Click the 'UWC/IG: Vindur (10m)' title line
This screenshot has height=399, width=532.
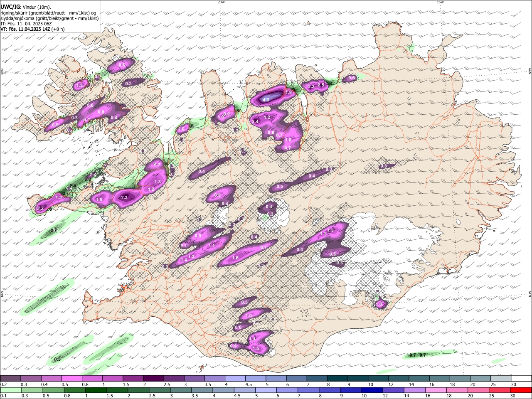coord(26,7)
